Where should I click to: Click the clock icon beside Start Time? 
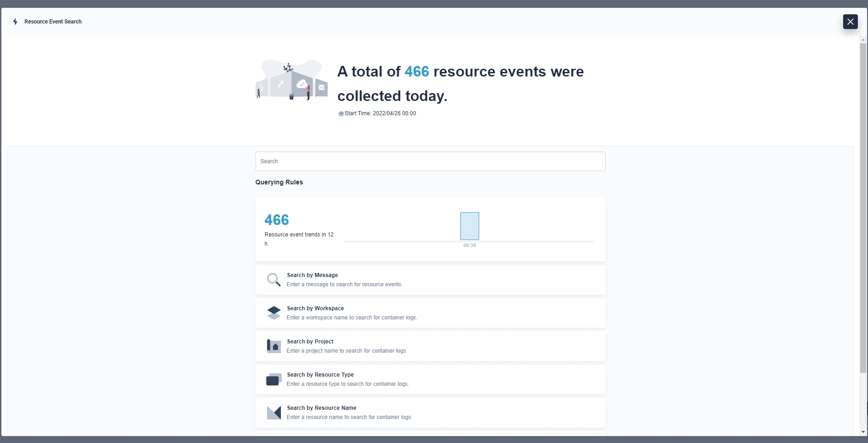[x=341, y=114]
